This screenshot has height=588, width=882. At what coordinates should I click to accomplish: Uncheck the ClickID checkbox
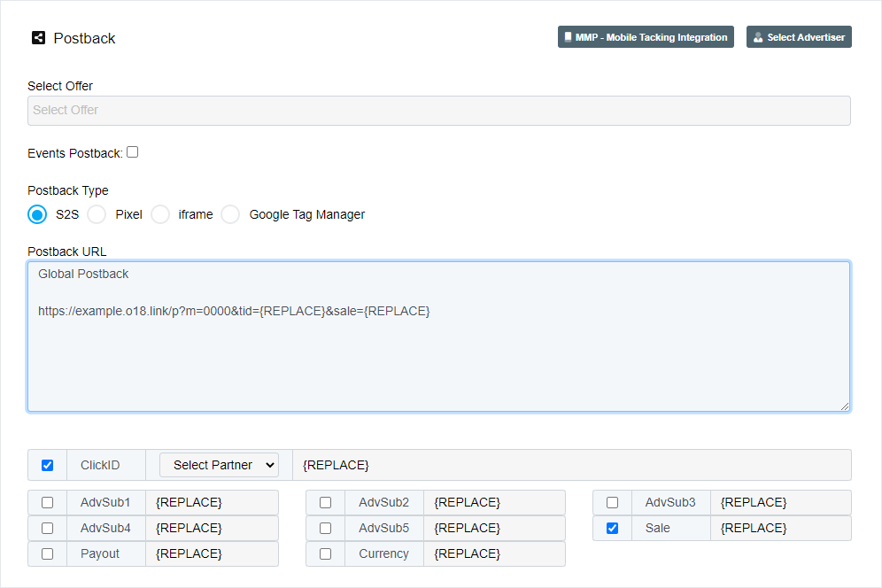48,465
